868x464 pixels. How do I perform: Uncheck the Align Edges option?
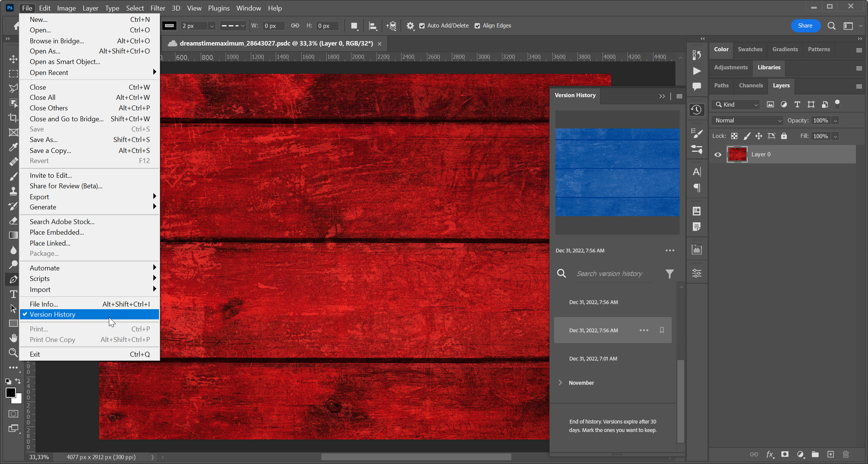pos(477,25)
